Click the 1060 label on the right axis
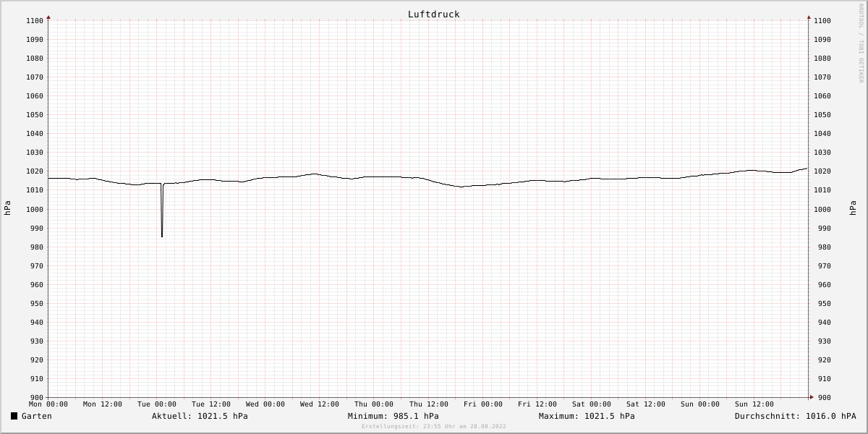Screen dimensions: 868x434 point(822,96)
